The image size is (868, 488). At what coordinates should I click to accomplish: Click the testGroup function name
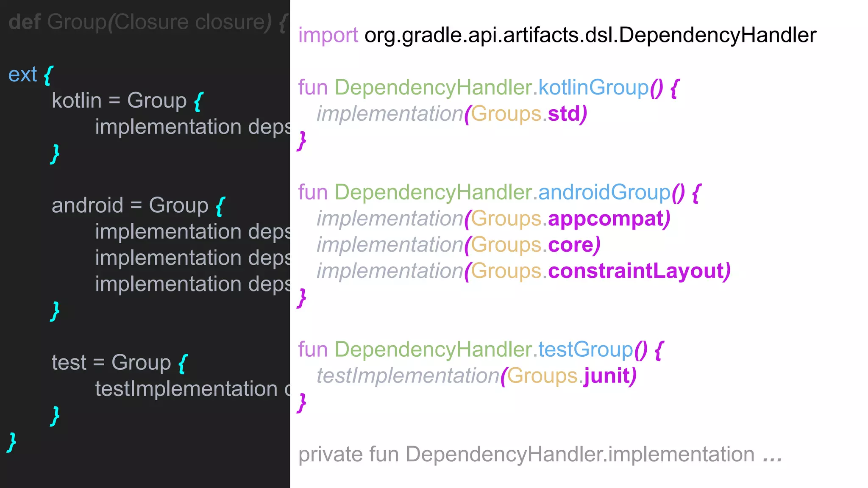coord(585,350)
